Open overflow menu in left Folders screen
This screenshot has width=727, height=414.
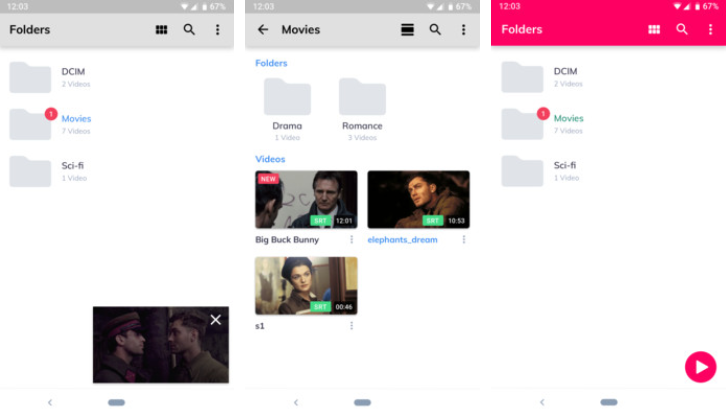click(x=217, y=30)
